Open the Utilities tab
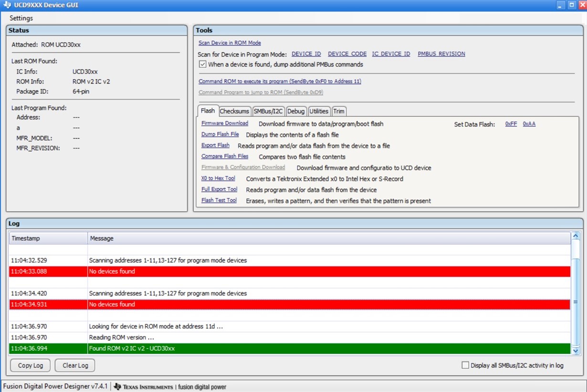The image size is (587, 392). (x=319, y=111)
